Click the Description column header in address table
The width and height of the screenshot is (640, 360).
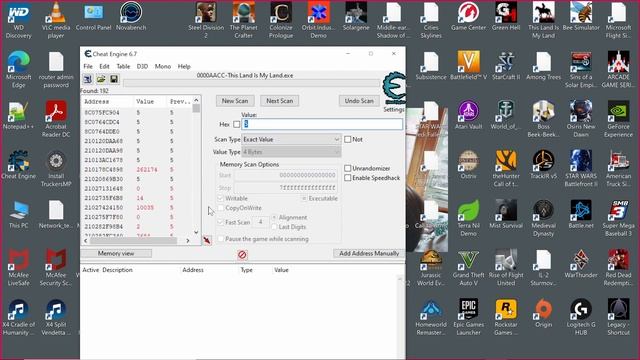(x=118, y=270)
